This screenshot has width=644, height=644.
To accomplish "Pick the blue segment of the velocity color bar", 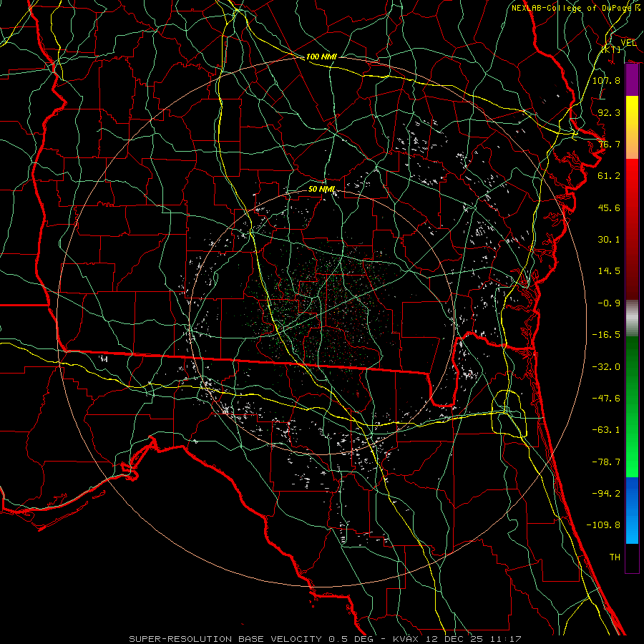I will pos(632,510).
